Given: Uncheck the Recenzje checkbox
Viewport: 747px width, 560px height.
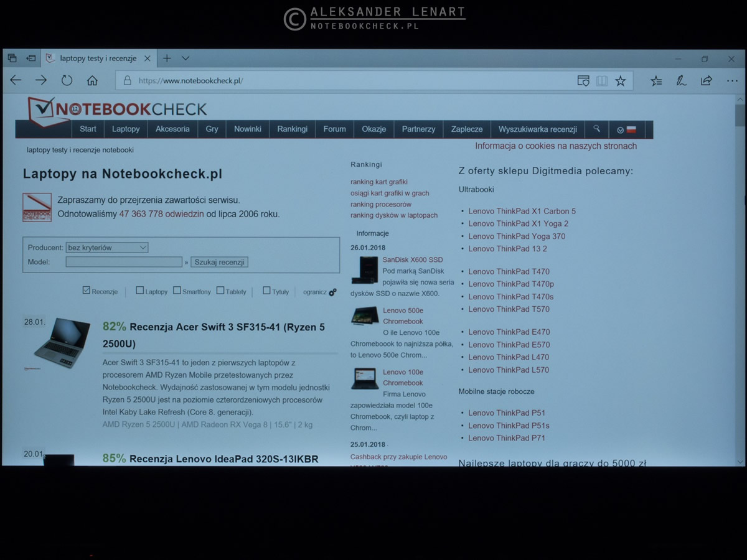Looking at the screenshot, I should tap(86, 290).
